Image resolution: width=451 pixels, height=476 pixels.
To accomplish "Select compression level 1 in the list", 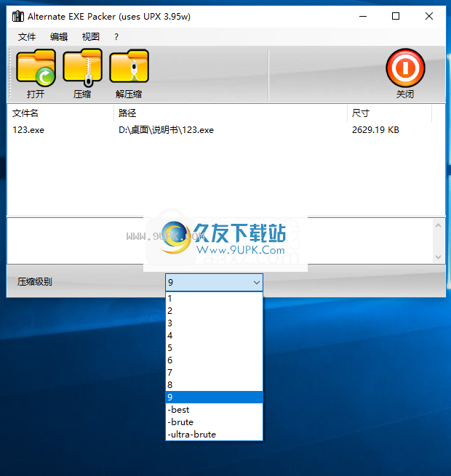I will tap(215, 299).
